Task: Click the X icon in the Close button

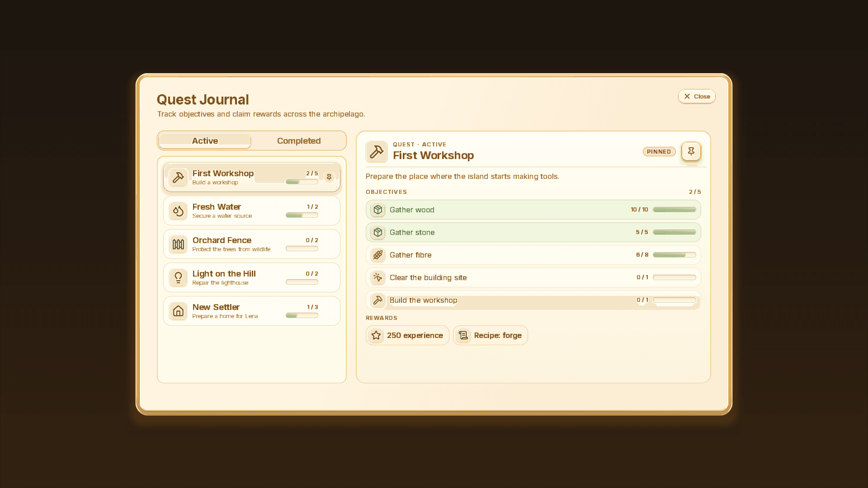Action: tap(687, 96)
